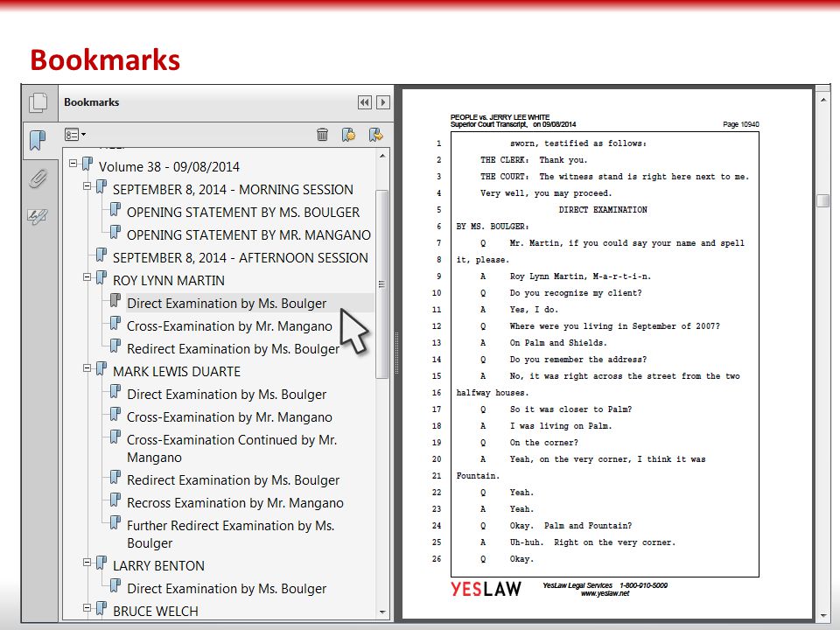Open Cross-Examination Continued by Mr. Mangano
Screen dimensions: 840x630
(x=232, y=448)
